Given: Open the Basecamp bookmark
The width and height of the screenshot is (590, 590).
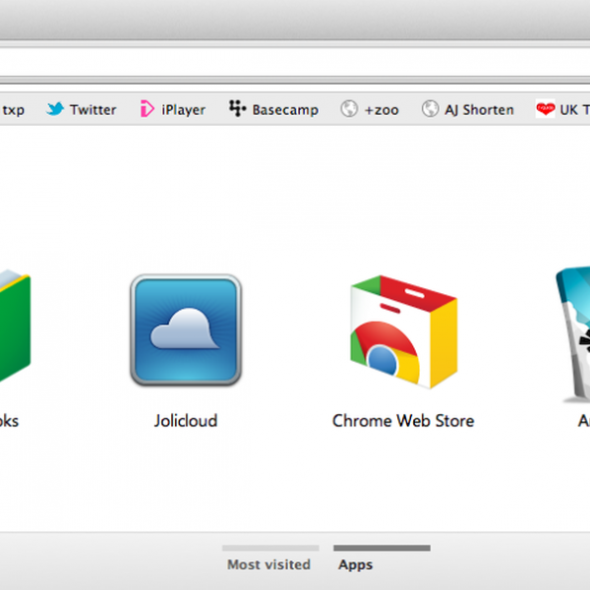Looking at the screenshot, I should pyautogui.click(x=285, y=110).
